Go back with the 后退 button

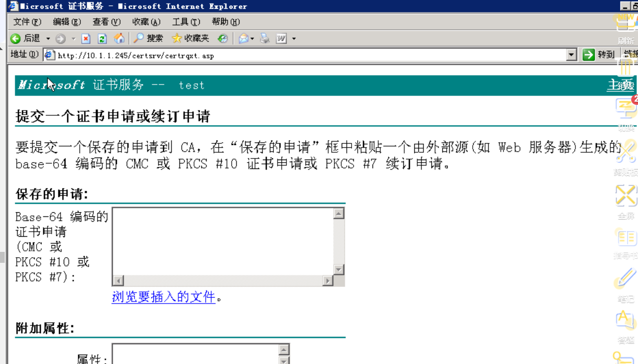click(x=26, y=39)
